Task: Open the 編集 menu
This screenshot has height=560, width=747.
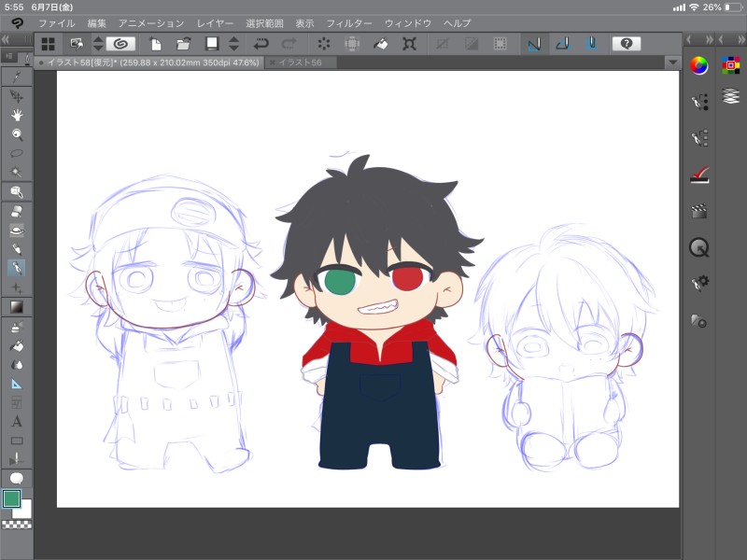Action: (x=97, y=23)
